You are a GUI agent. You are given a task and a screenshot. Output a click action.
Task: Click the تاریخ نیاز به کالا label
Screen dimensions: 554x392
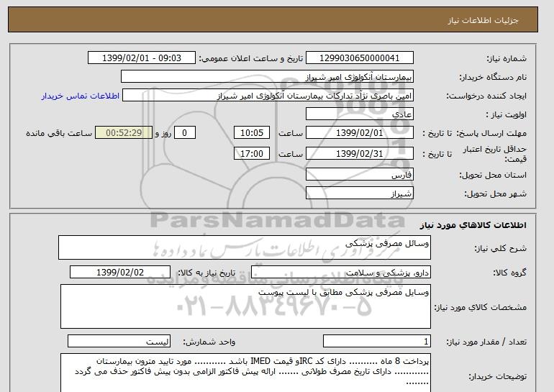[206, 273]
